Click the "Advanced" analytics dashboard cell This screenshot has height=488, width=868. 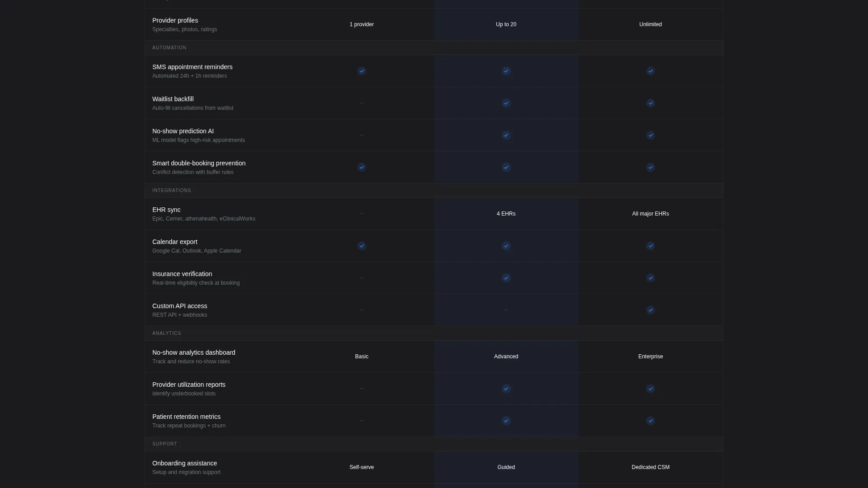click(506, 357)
